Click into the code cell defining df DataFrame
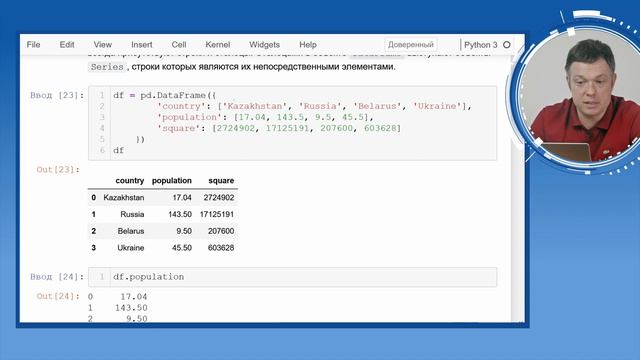The width and height of the screenshot is (640, 360). (292, 123)
